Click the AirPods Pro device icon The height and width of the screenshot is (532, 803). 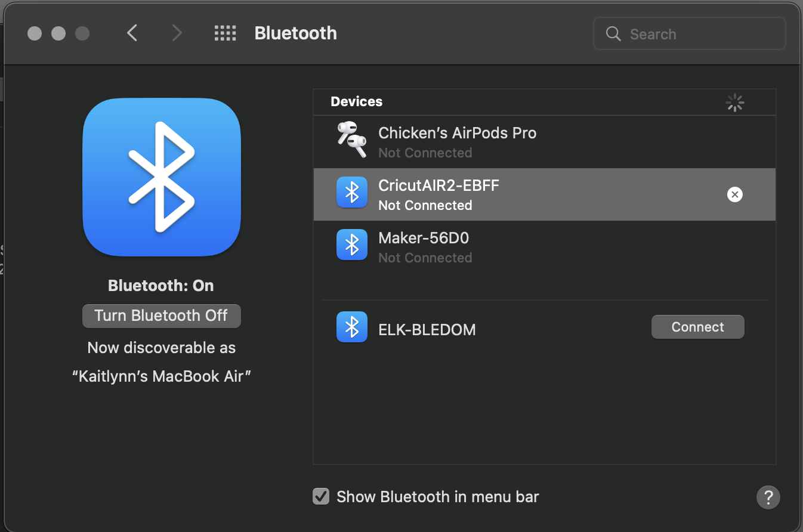pos(351,140)
